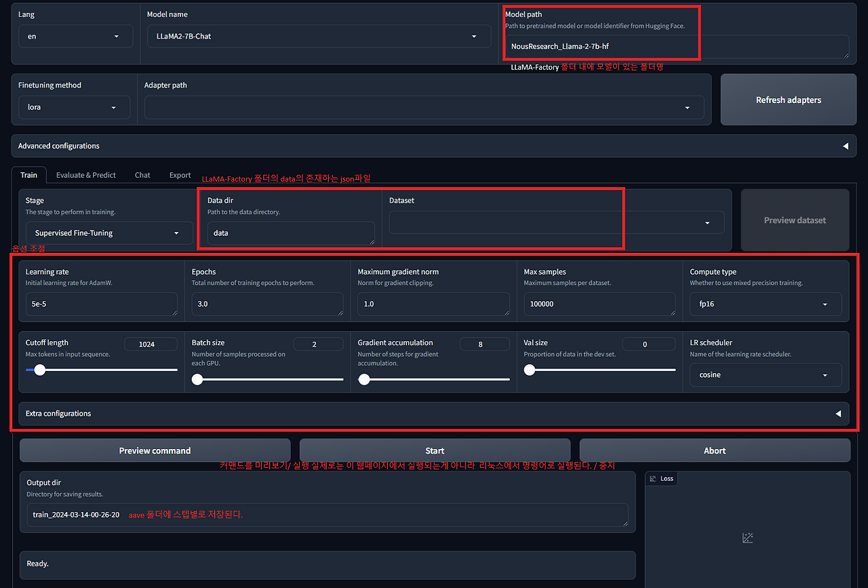Viewport: 868px width, 588px height.
Task: Click the Model path textarea resize handle
Action: click(846, 55)
